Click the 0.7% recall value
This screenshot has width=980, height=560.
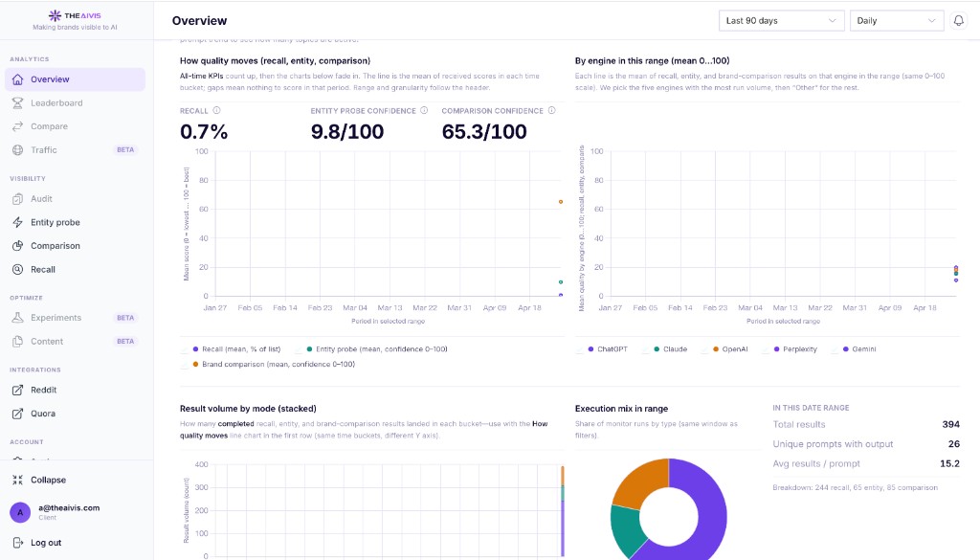(204, 132)
